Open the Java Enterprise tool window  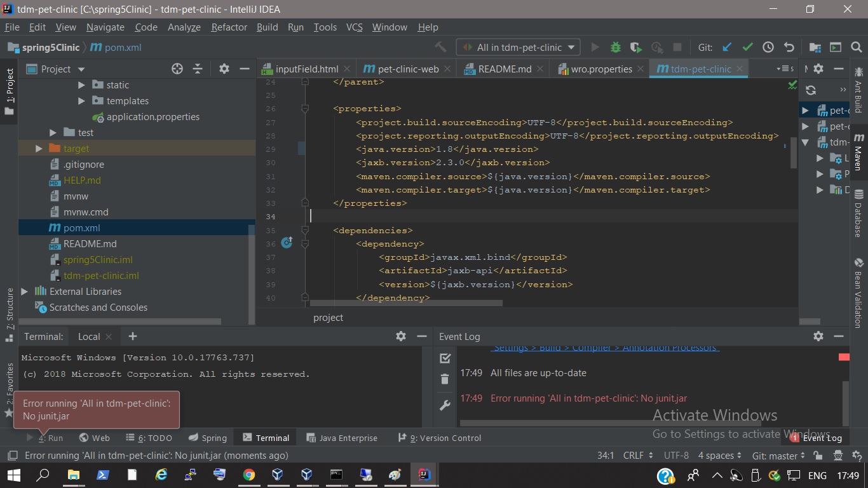click(342, 438)
